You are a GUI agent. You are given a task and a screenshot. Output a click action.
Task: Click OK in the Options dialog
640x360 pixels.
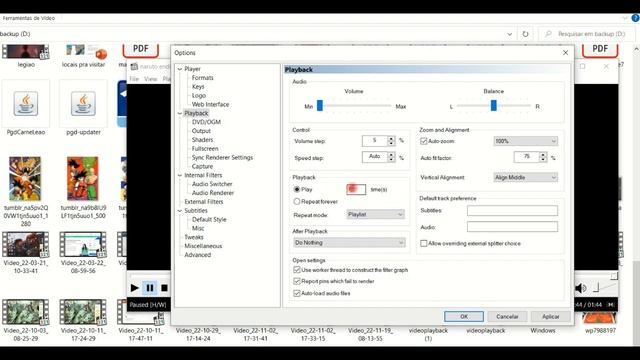click(464, 316)
